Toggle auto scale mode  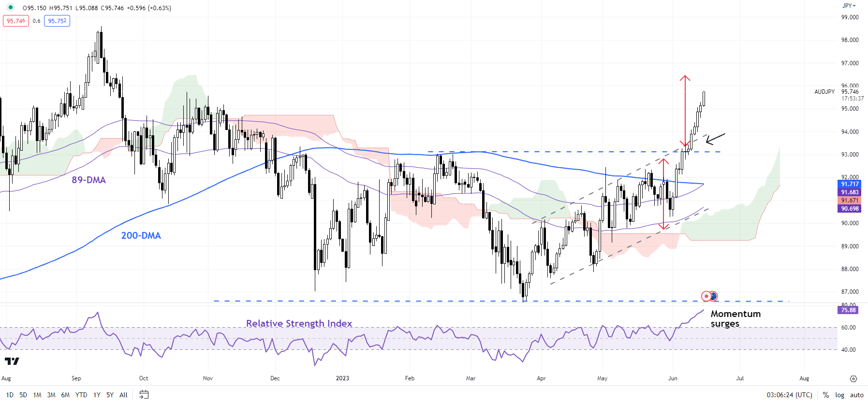point(856,395)
